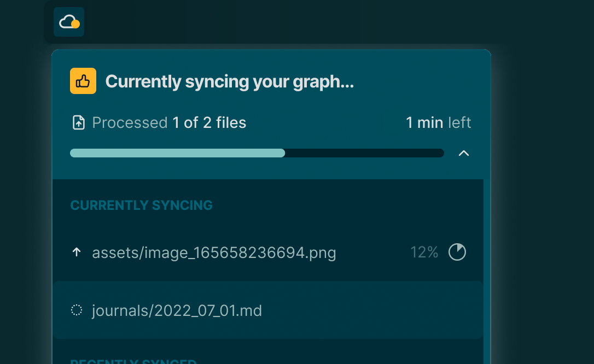Click the dotted pending circle beside the journals file
This screenshot has height=364, width=594.
click(77, 310)
